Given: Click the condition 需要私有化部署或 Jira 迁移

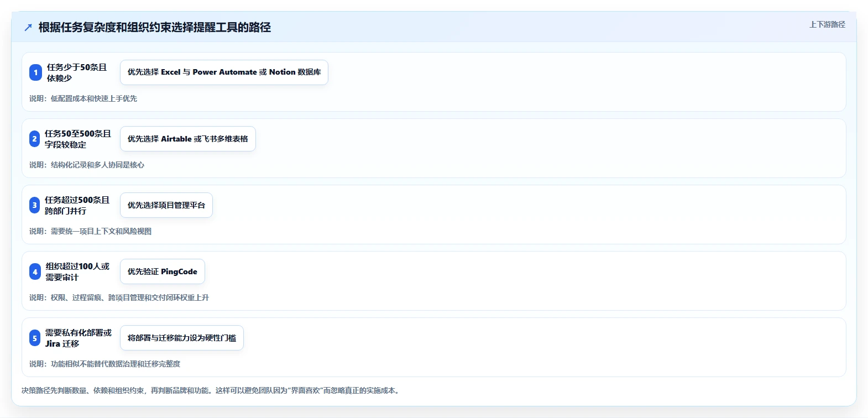Looking at the screenshot, I should point(79,338).
